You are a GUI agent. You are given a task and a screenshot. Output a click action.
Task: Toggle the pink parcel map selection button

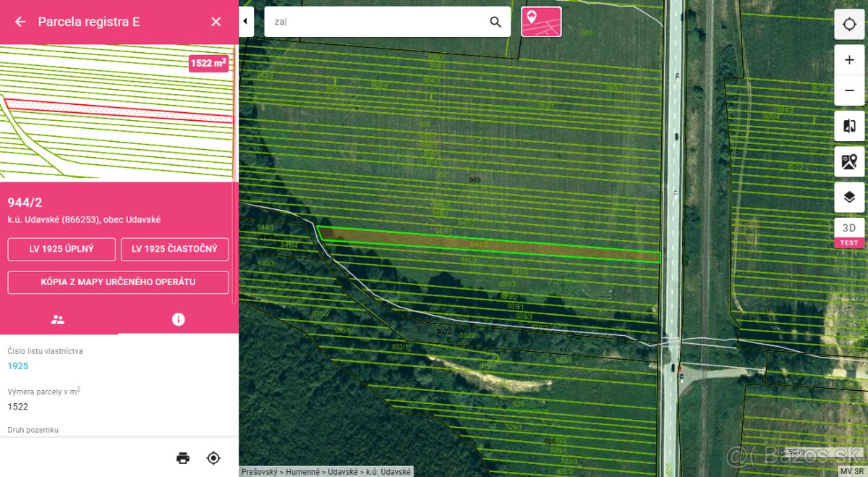(x=541, y=22)
